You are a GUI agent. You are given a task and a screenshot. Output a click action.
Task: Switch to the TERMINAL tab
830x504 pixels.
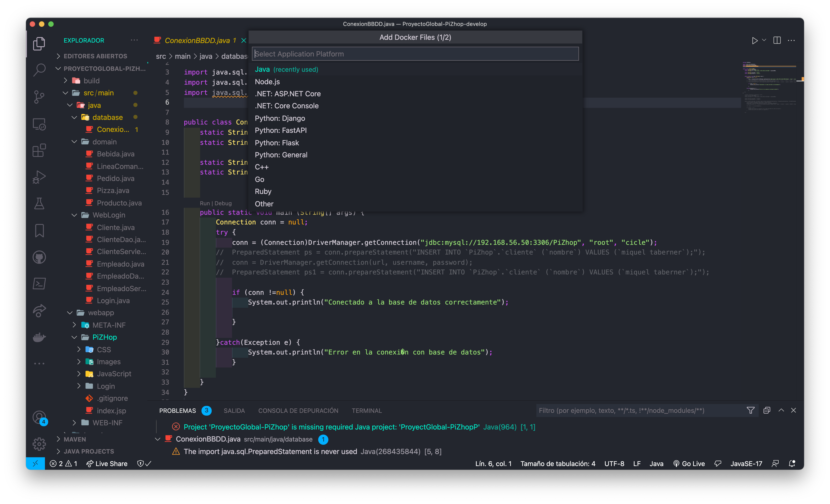367,411
